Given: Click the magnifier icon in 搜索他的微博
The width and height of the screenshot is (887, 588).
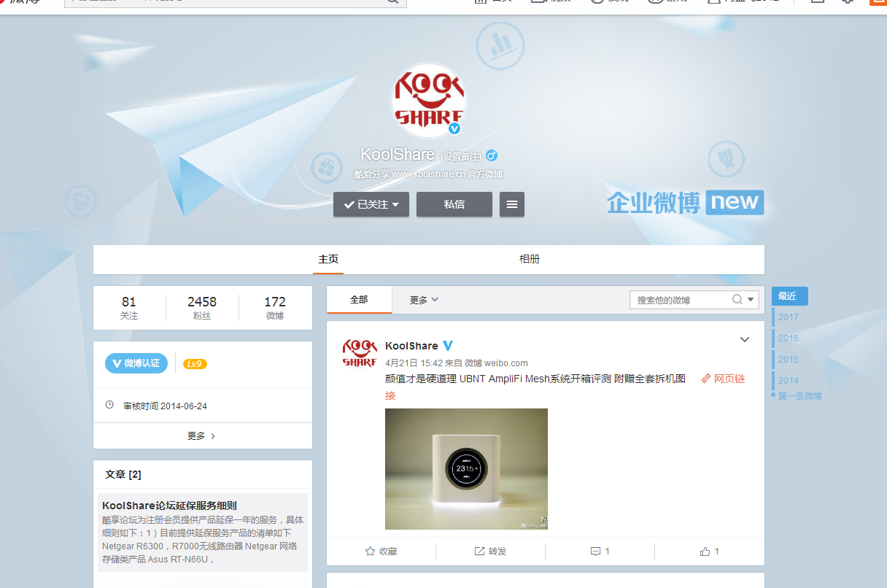Looking at the screenshot, I should click(737, 300).
